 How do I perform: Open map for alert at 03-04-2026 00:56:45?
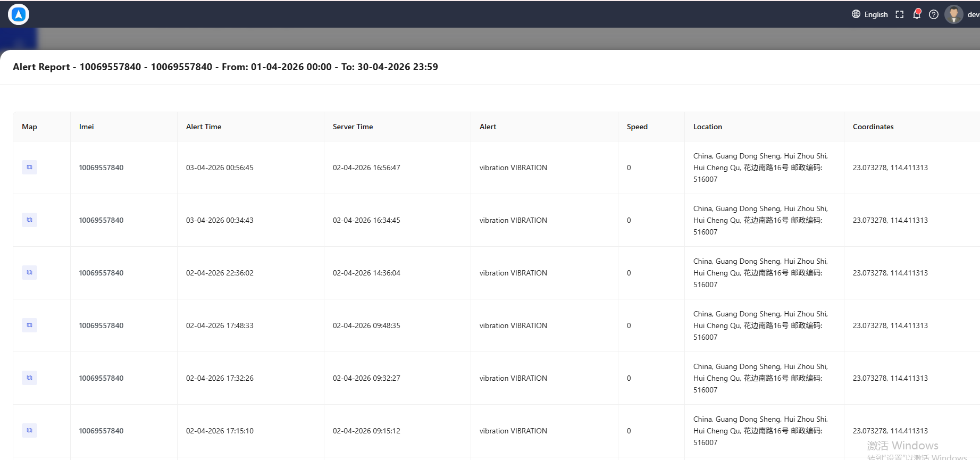[x=29, y=167]
